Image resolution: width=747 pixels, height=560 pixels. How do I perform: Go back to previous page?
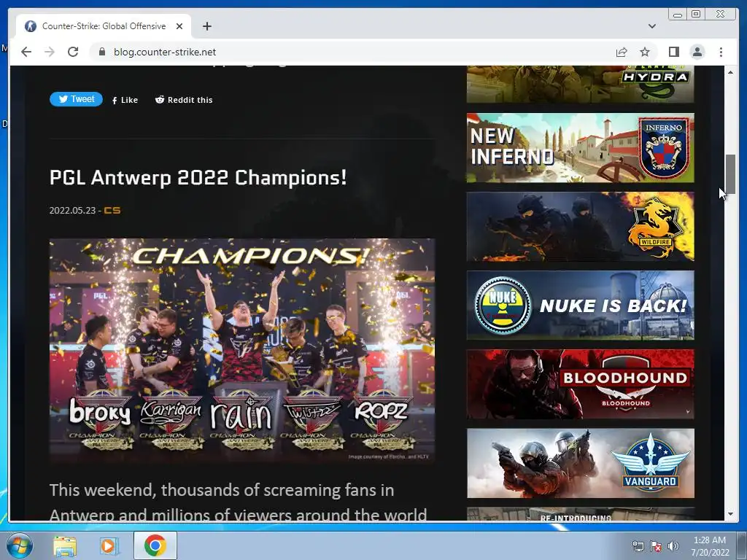click(x=26, y=52)
